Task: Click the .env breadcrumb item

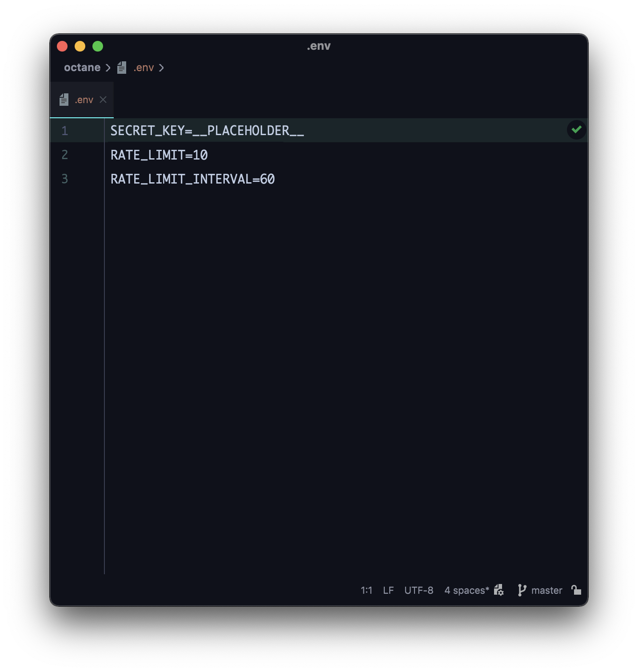Action: coord(144,68)
